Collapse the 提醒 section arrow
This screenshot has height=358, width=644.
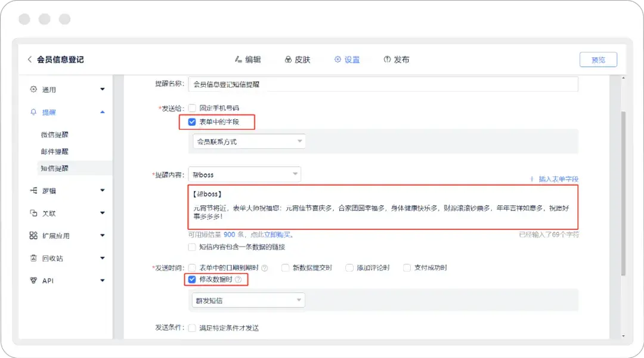pyautogui.click(x=103, y=112)
